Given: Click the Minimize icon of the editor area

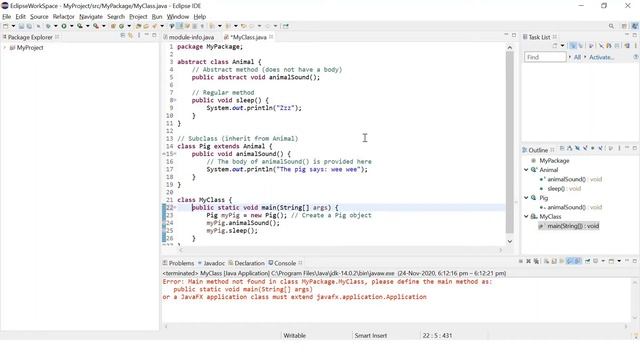Looking at the screenshot, I should [x=506, y=35].
